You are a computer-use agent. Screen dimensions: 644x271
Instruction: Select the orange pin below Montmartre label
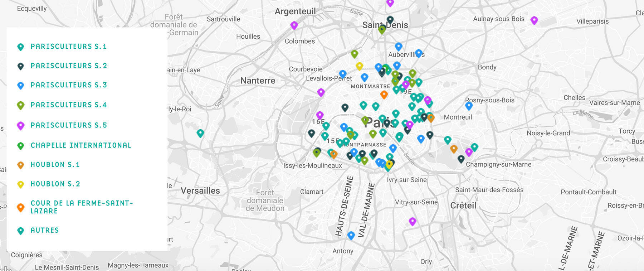(x=384, y=95)
